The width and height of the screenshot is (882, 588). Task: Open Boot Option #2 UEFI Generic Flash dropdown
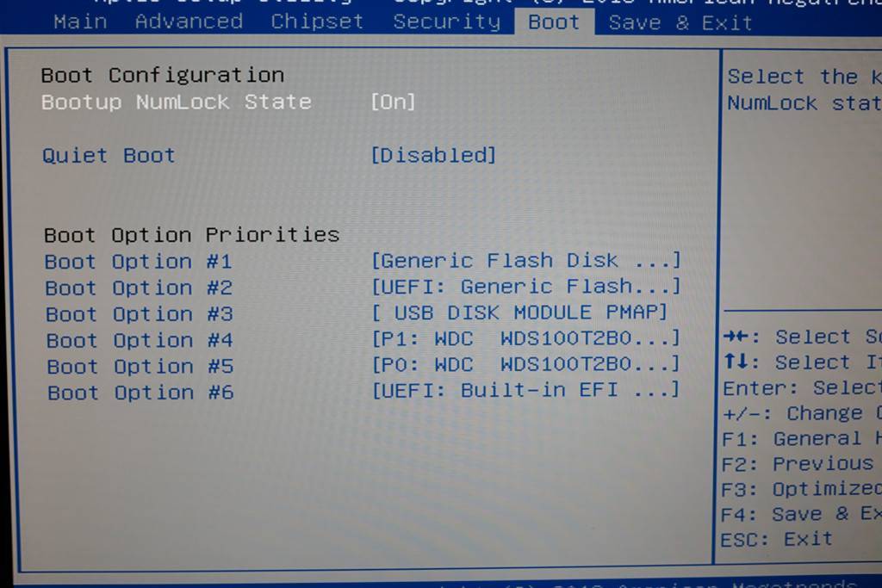[525, 287]
